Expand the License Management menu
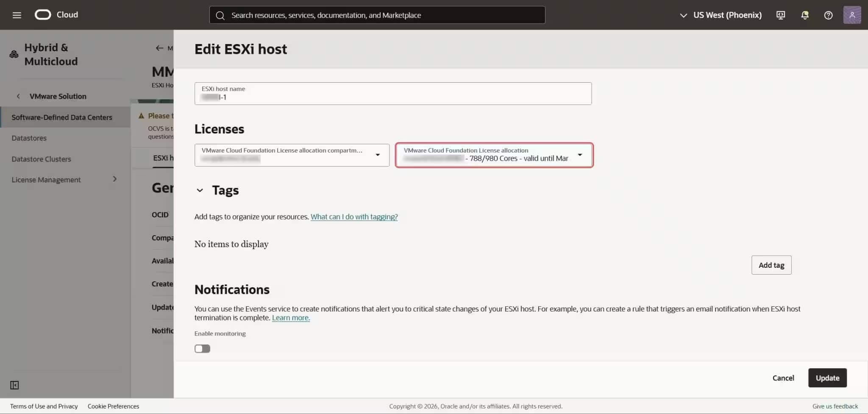This screenshot has width=868, height=414. tap(114, 179)
